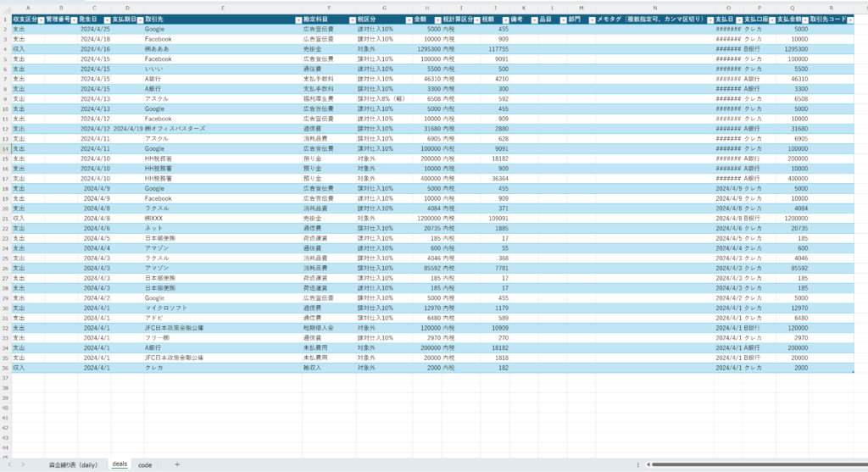
Task: Open the 備考 filter dropdown
Action: click(x=534, y=20)
